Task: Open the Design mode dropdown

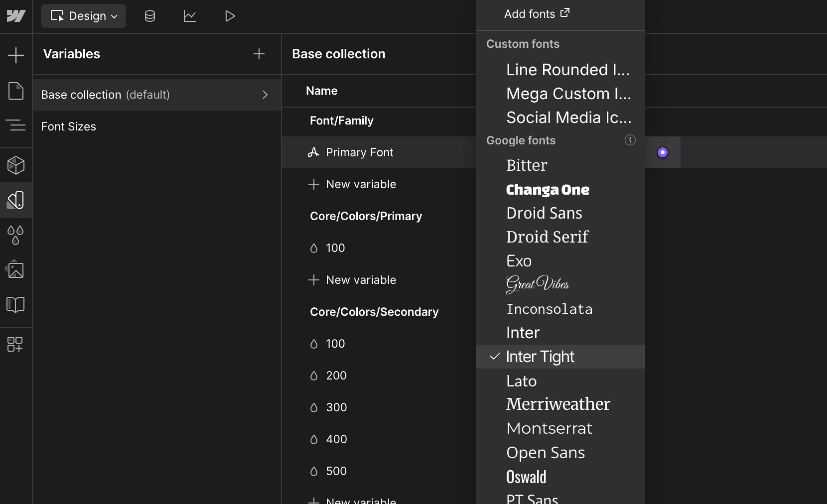Action: pyautogui.click(x=84, y=16)
